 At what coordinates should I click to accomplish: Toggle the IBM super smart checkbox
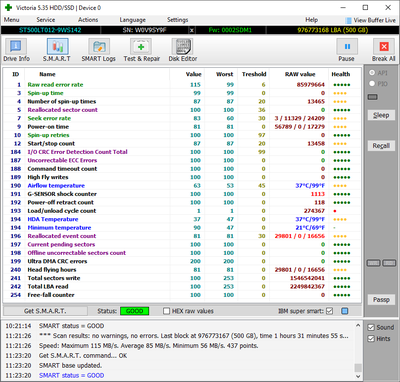click(329, 311)
